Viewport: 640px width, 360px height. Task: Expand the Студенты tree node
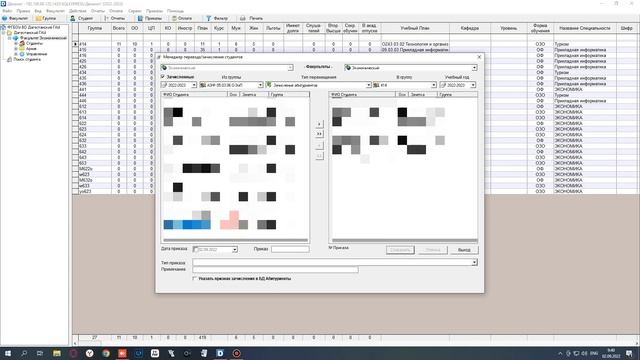[16, 43]
